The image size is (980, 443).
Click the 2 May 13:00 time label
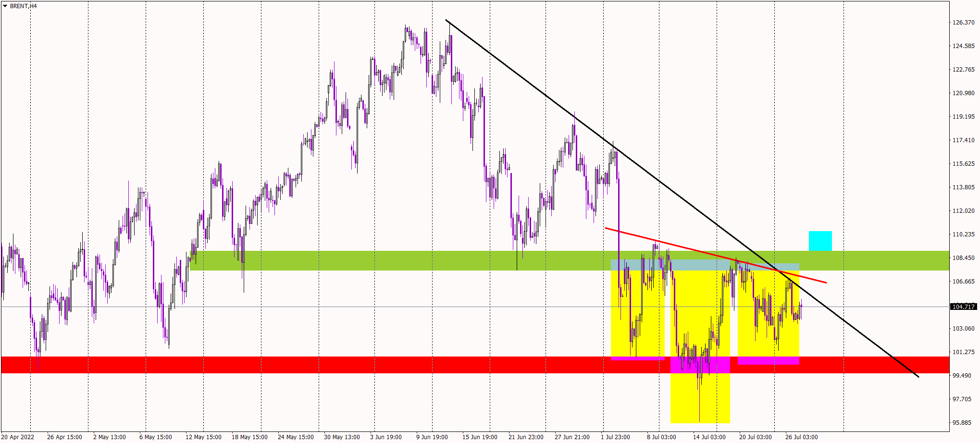point(110,437)
